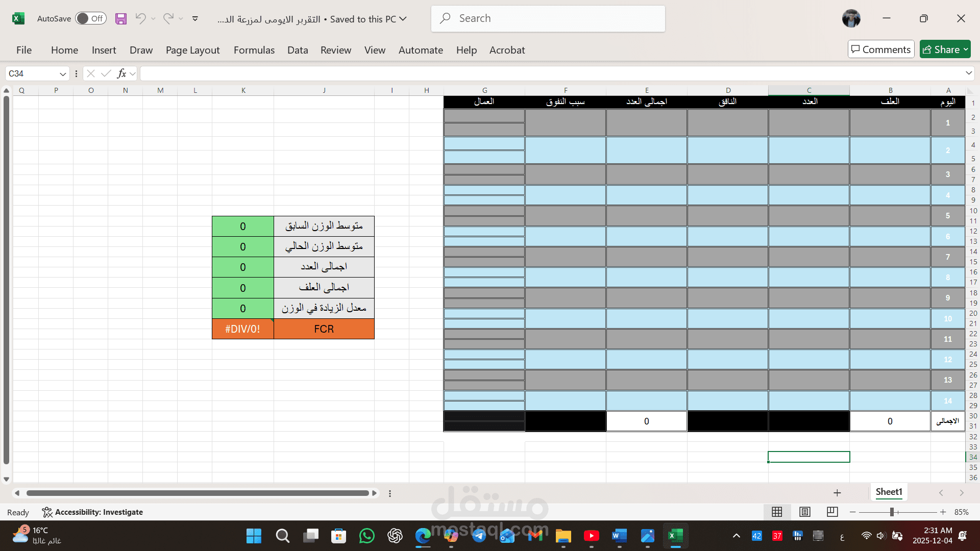
Task: Open the weather widget showing 16°C
Action: point(37,536)
